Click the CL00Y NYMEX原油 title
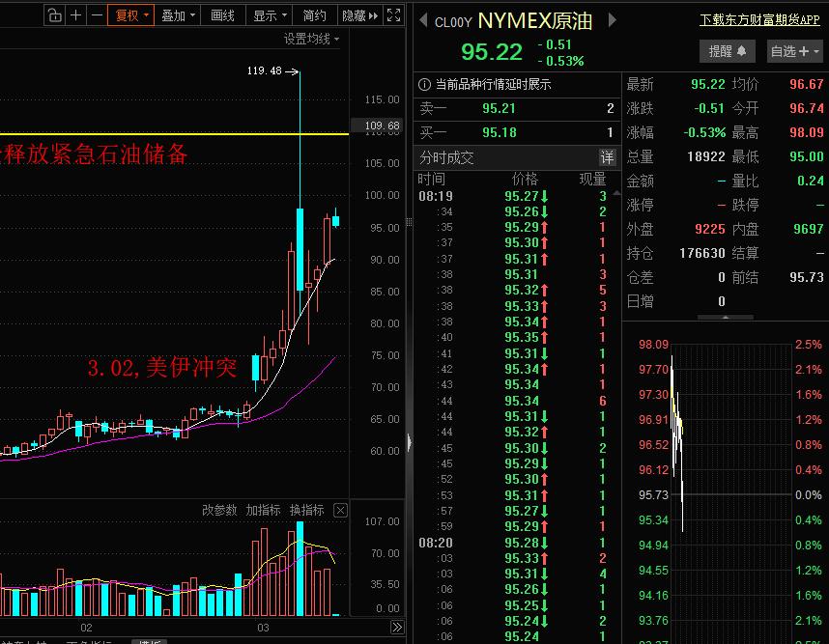This screenshot has width=829, height=644. (513, 21)
